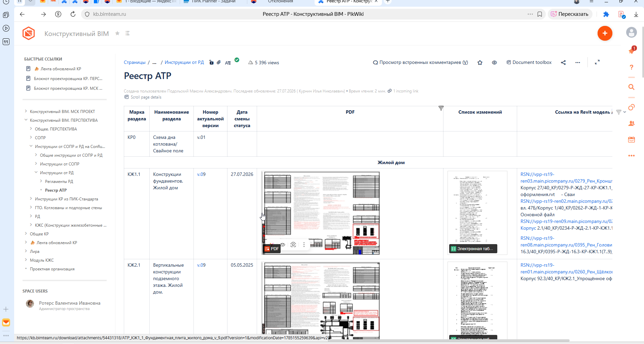The image size is (644, 344).
Task: Collapse Инструкции от РД tree node
Action: (36, 173)
